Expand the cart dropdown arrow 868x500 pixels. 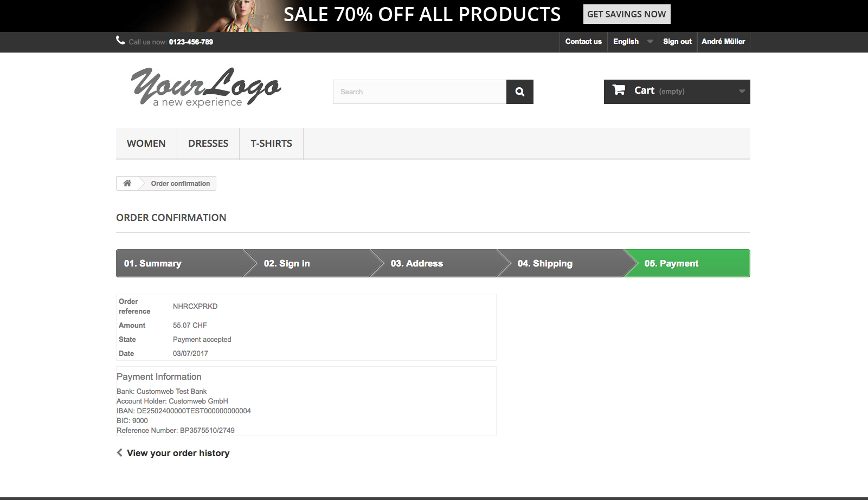click(741, 92)
